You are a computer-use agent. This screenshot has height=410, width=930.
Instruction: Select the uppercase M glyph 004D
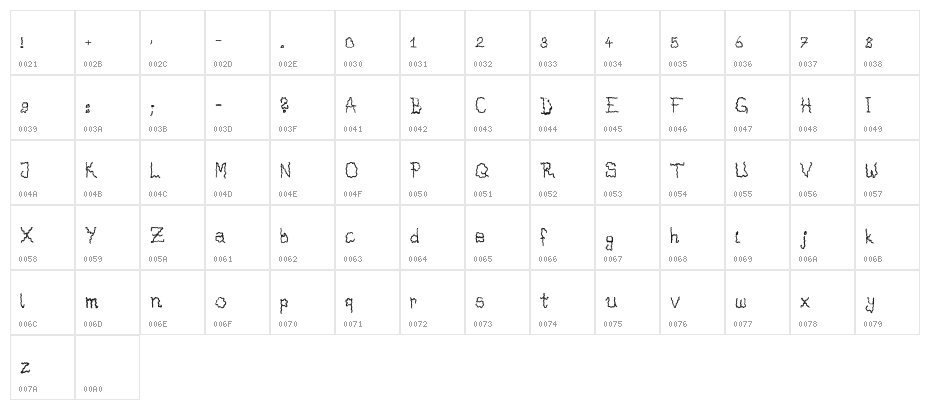point(237,173)
